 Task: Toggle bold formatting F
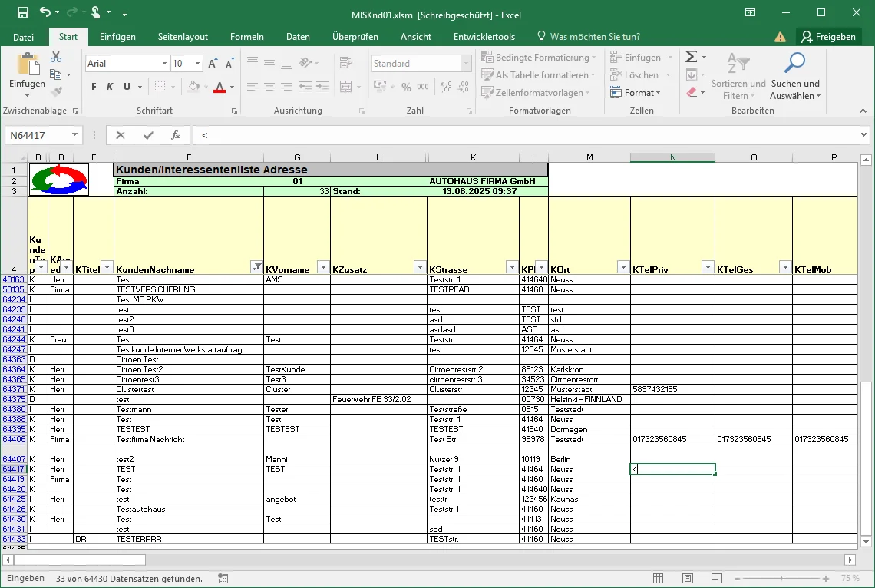(94, 87)
